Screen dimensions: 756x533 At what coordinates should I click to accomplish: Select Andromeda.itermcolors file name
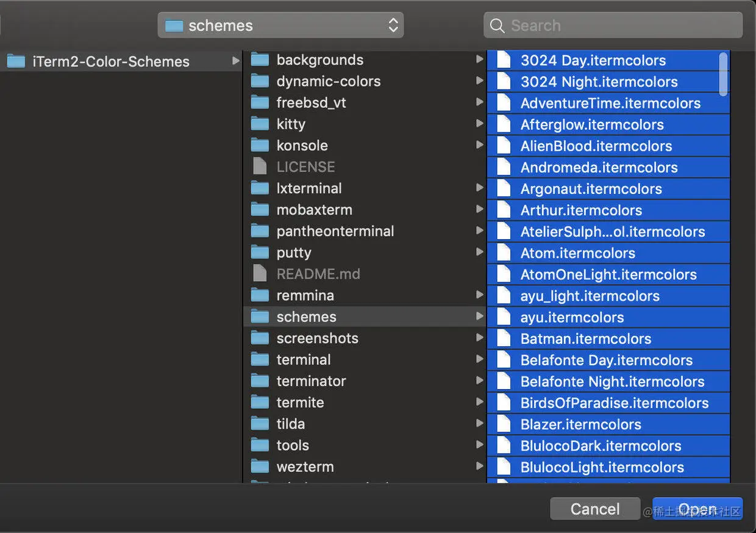coord(599,167)
